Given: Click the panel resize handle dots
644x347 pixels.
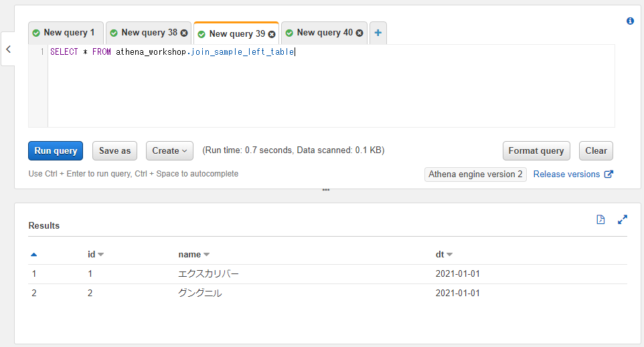Looking at the screenshot, I should tap(326, 190).
